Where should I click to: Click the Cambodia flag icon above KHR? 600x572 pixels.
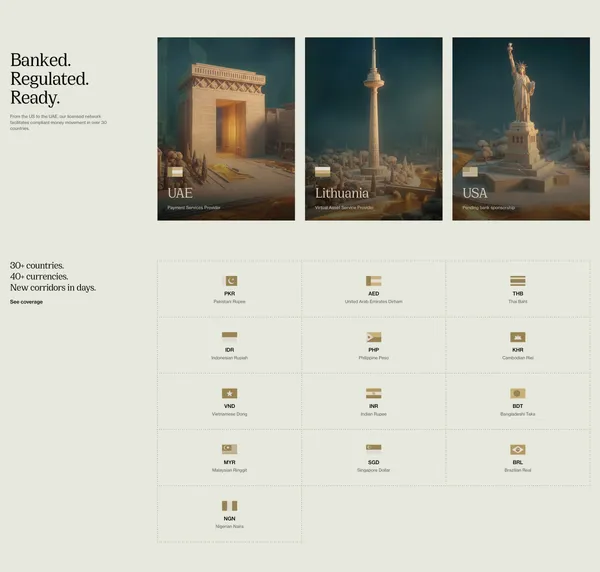tap(518, 337)
